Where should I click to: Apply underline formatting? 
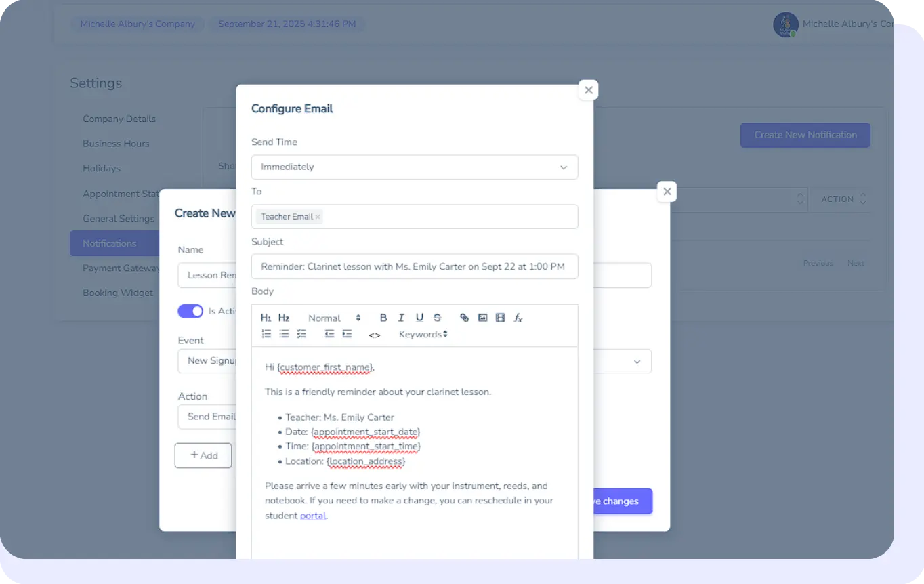coord(419,318)
